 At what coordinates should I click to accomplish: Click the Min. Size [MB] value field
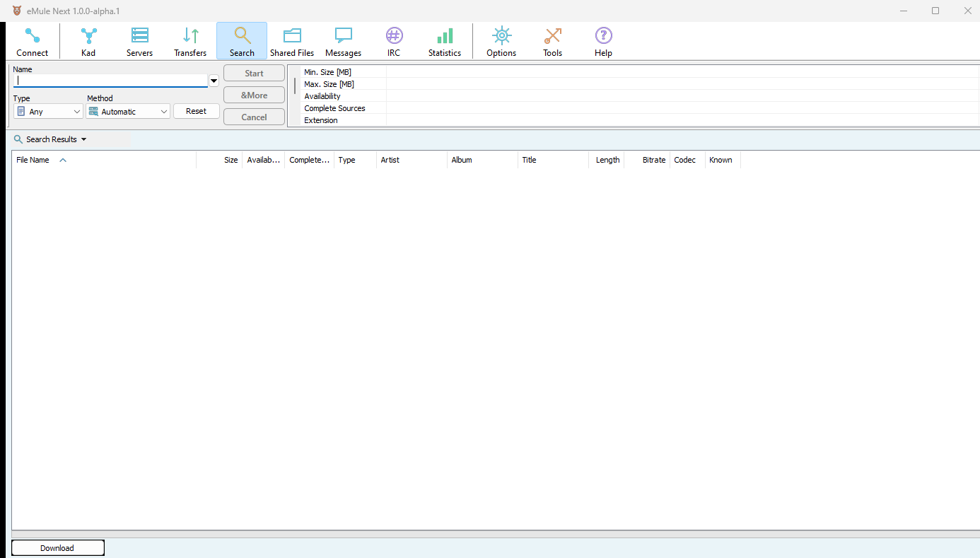point(682,72)
